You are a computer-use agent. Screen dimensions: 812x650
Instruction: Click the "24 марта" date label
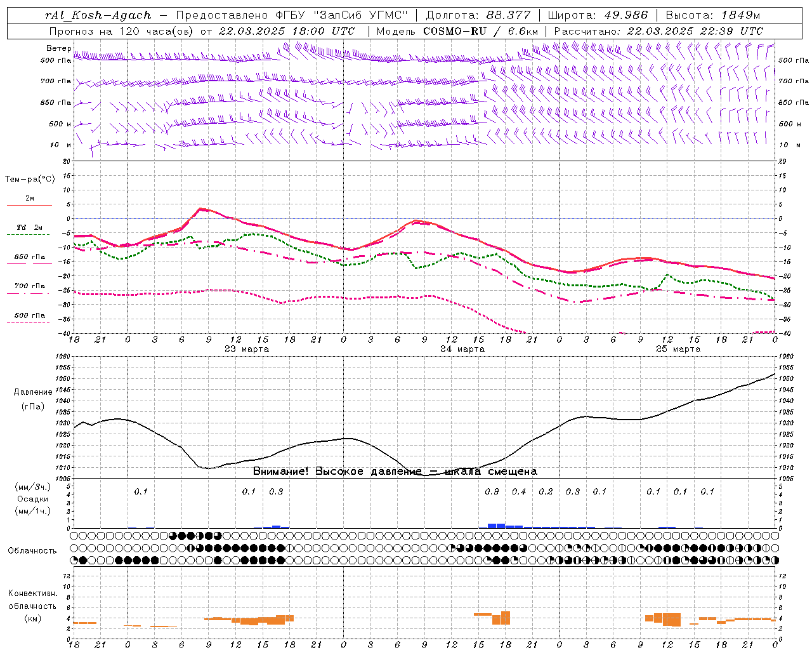pos(462,349)
